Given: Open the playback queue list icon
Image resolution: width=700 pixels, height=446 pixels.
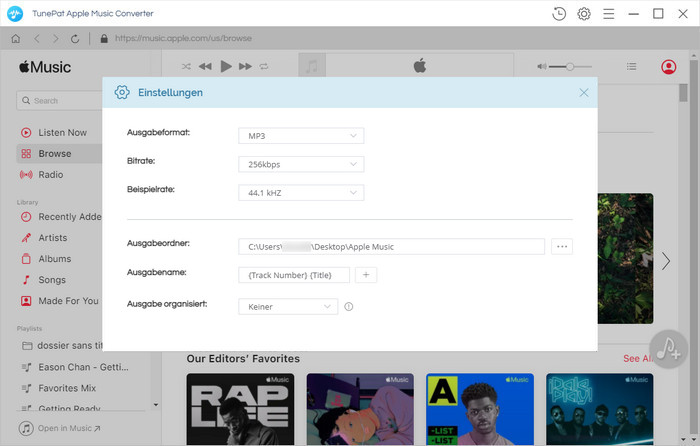Looking at the screenshot, I should (x=631, y=67).
